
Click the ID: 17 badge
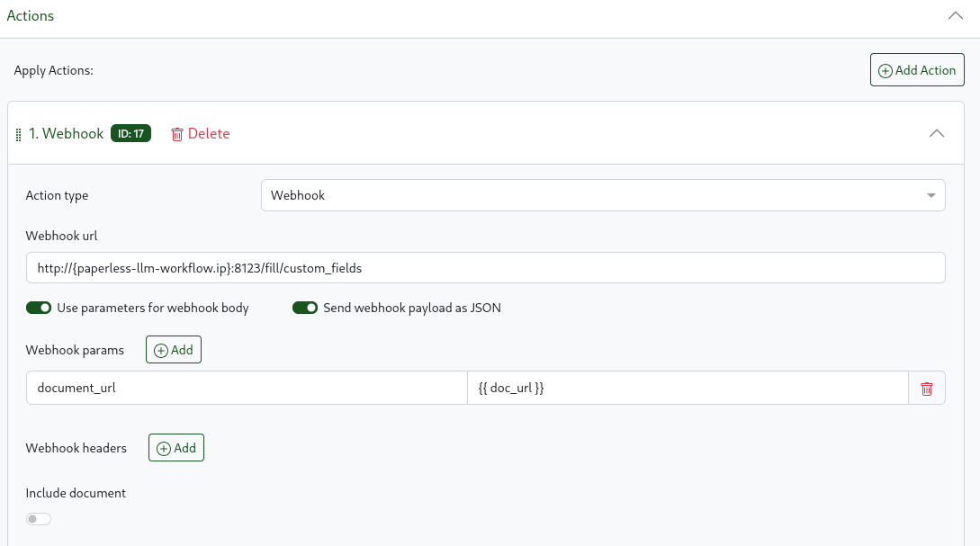(x=130, y=132)
